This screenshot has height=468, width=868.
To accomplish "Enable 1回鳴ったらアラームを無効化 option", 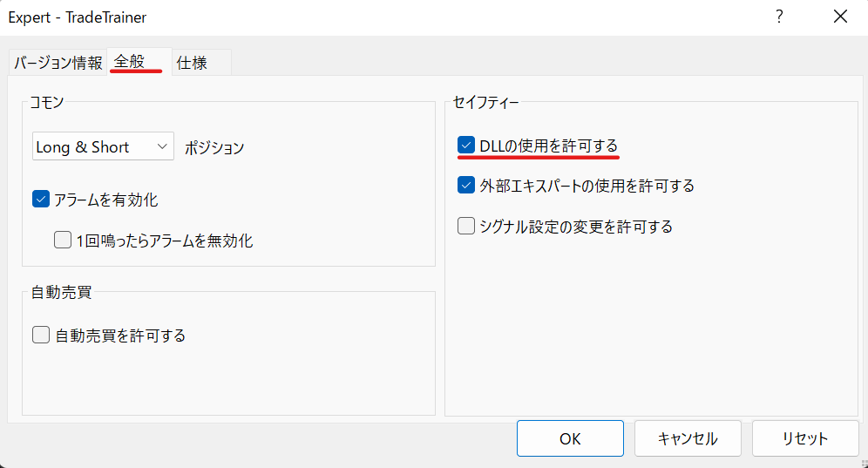I will (x=62, y=241).
